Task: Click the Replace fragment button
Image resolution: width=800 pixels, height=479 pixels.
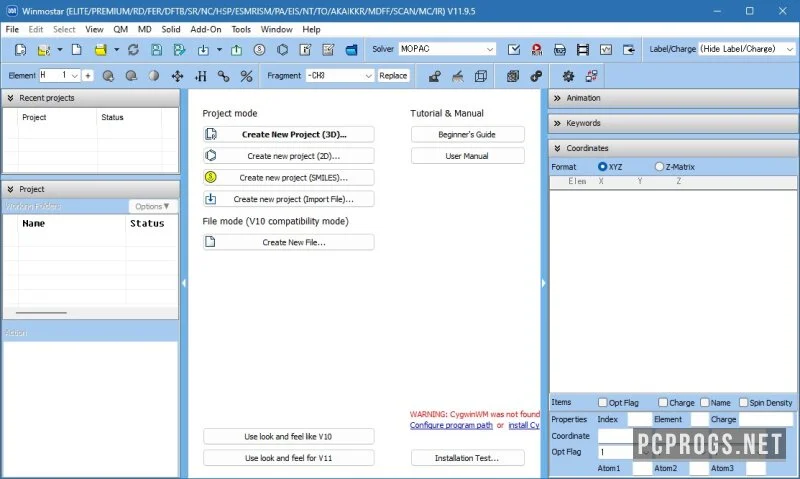Action: [x=393, y=75]
